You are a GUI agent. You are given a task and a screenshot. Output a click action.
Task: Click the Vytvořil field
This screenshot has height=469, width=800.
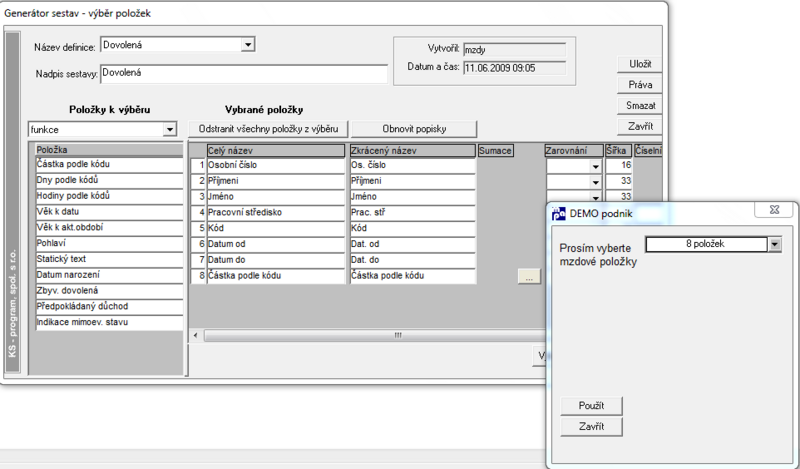(514, 50)
